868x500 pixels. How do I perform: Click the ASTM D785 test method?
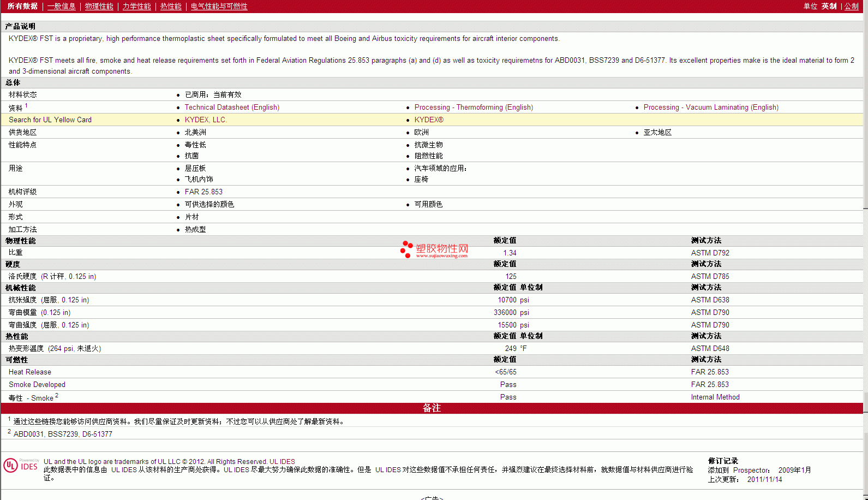pyautogui.click(x=710, y=277)
